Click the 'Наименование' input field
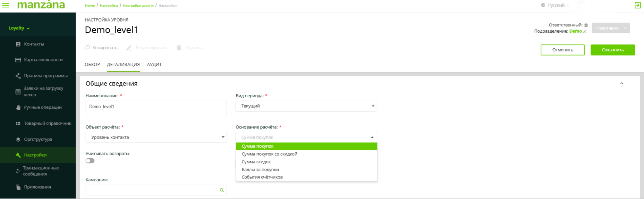The width and height of the screenshot is (644, 199). [x=156, y=108]
